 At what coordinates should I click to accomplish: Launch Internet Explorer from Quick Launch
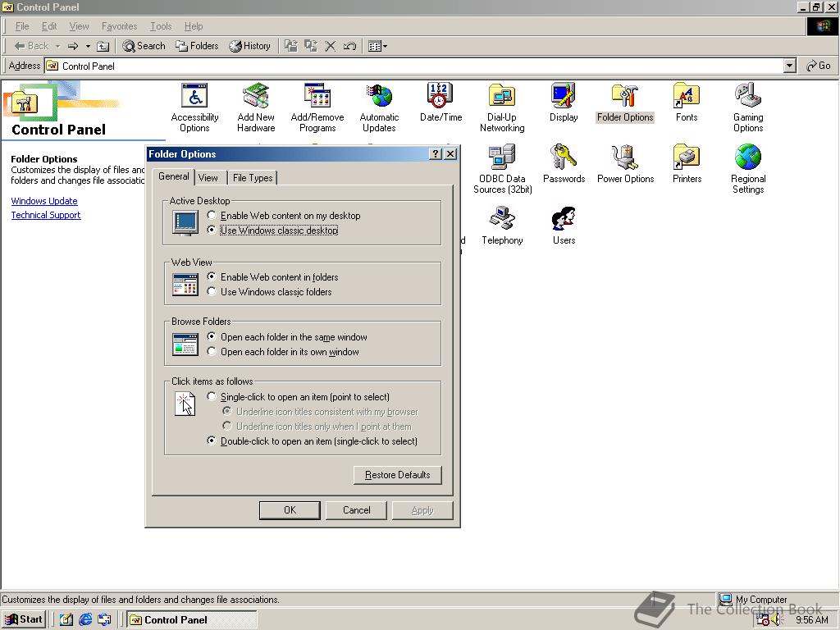coord(85,619)
